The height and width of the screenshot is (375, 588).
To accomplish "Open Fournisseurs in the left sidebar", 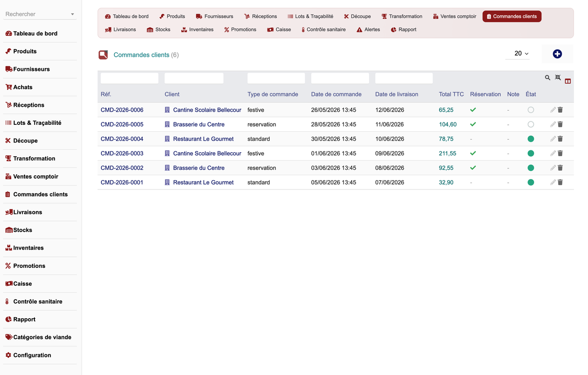I will [x=31, y=69].
